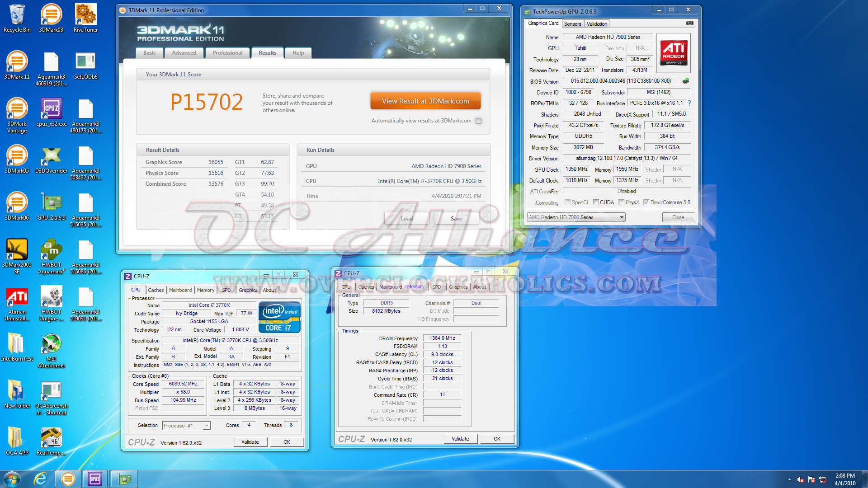
Task: Open 3DMark Vantage desktop shortcut
Action: (17, 116)
